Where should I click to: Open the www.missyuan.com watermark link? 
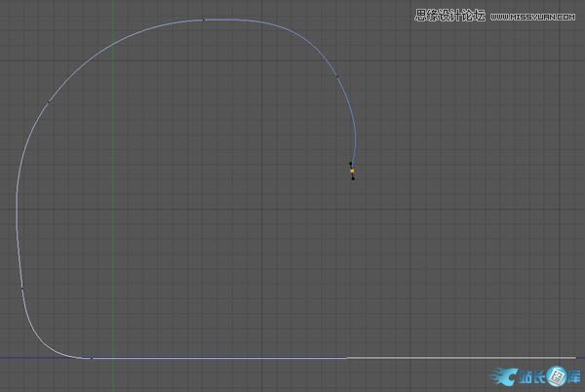tap(534, 15)
